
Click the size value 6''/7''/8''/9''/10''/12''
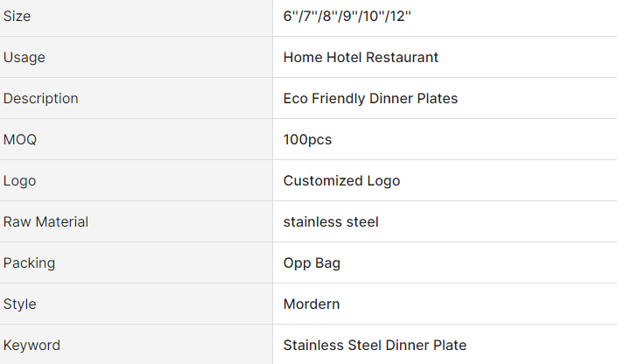coord(347,17)
